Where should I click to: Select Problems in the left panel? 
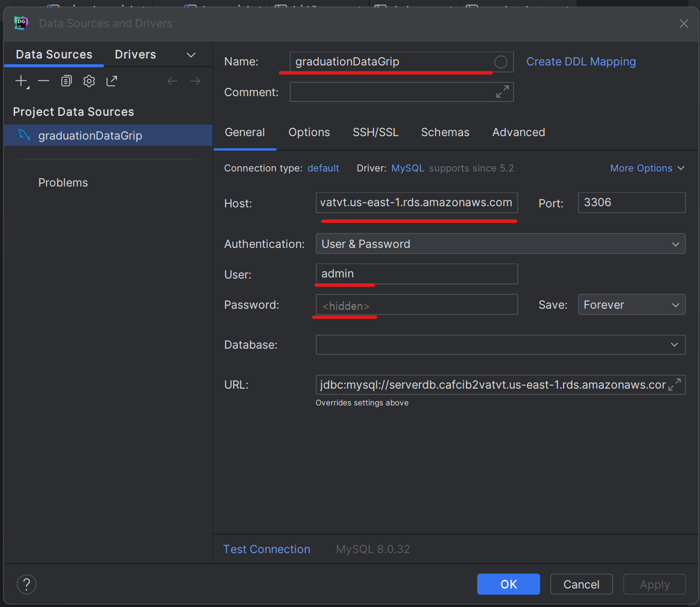[x=63, y=182]
